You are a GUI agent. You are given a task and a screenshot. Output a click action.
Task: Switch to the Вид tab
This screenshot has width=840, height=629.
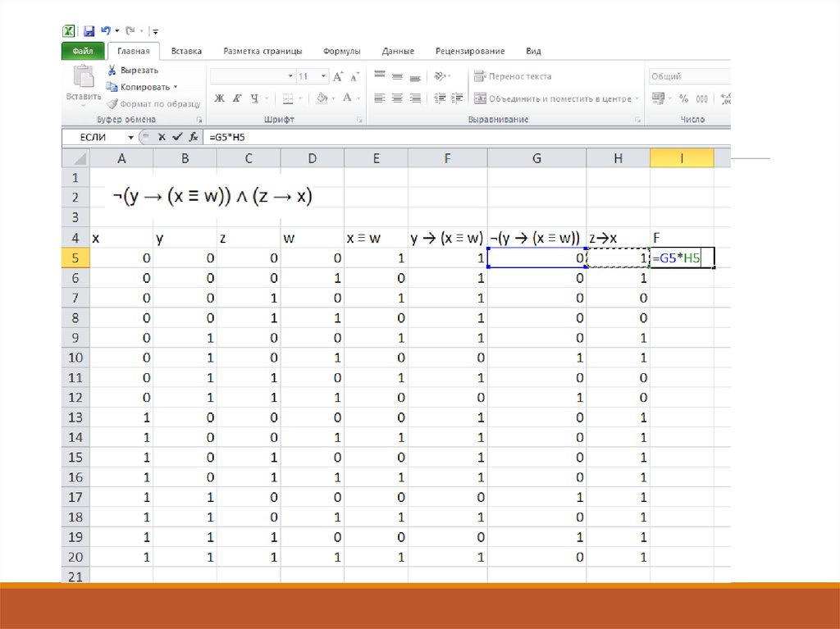click(x=533, y=51)
